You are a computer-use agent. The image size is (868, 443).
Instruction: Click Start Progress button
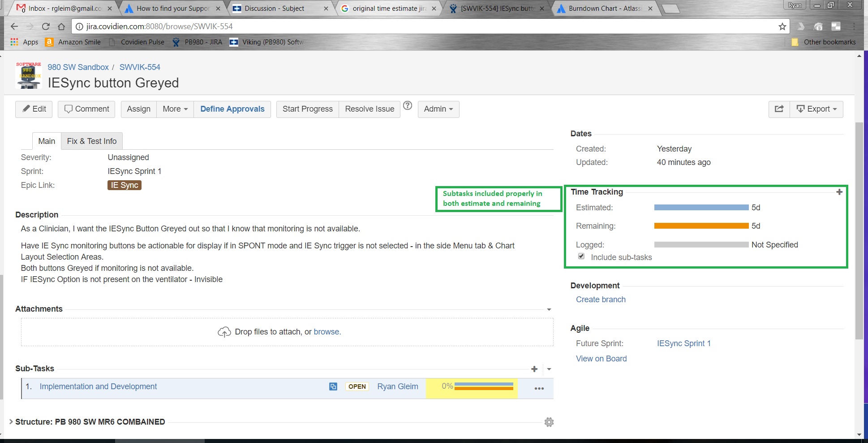tap(308, 109)
